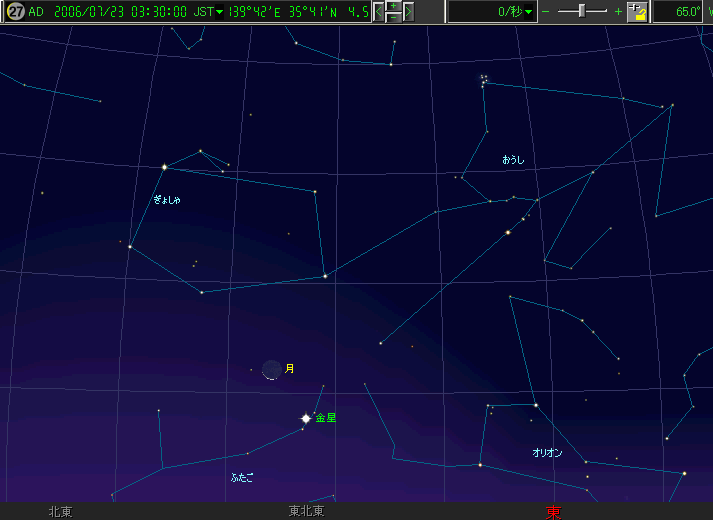Viewport: 713px width, 520px height.
Task: Click the 東 (East) direction label
Action: (x=553, y=512)
